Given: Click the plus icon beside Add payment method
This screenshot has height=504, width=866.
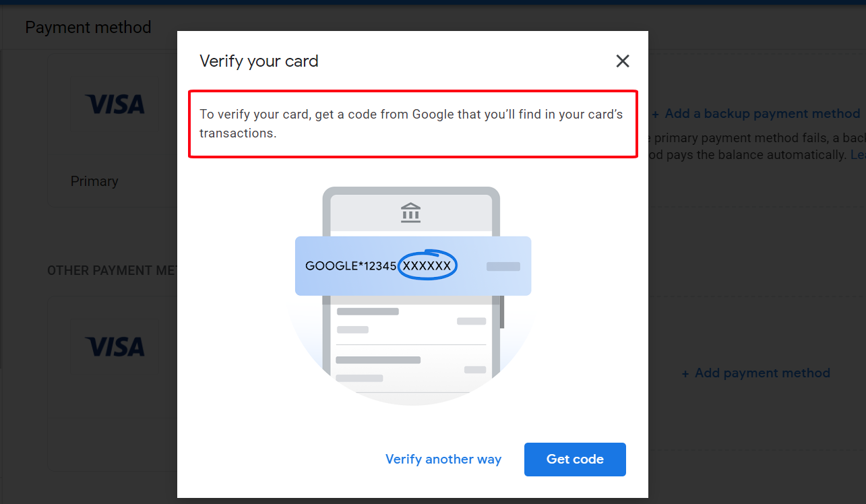Looking at the screenshot, I should click(x=685, y=373).
